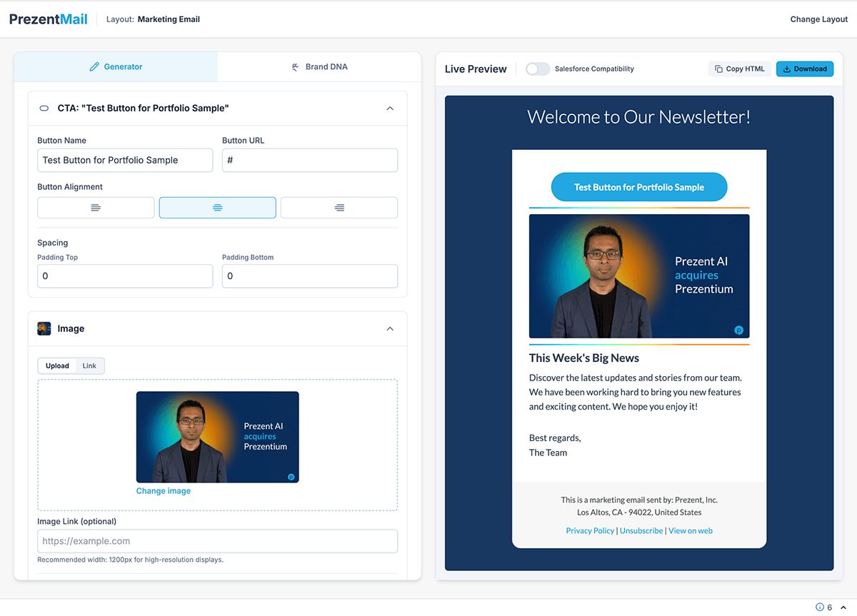Image resolution: width=857 pixels, height=616 pixels.
Task: Click the Test Button for Portfolio Sample preview button
Action: tap(639, 187)
